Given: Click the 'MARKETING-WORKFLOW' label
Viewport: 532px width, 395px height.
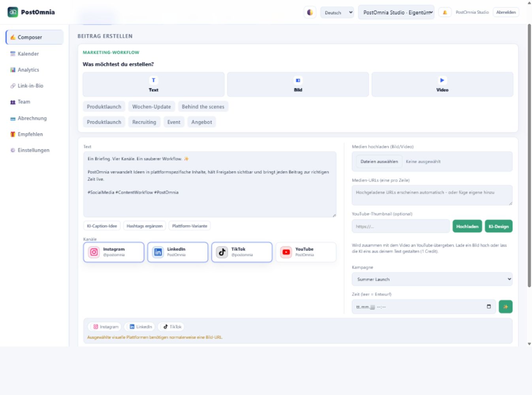Looking at the screenshot, I should 111,53.
